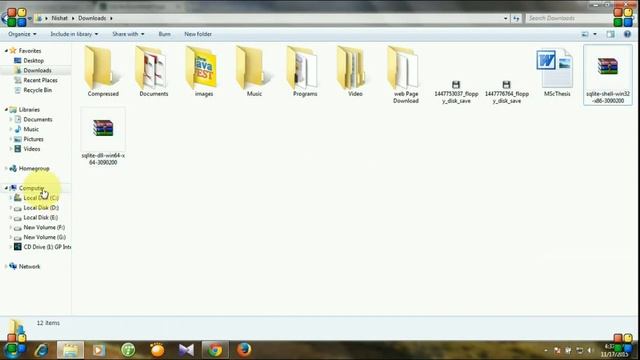This screenshot has height=360, width=640.
Task: Click the volume icon in system tray
Action: click(590, 350)
